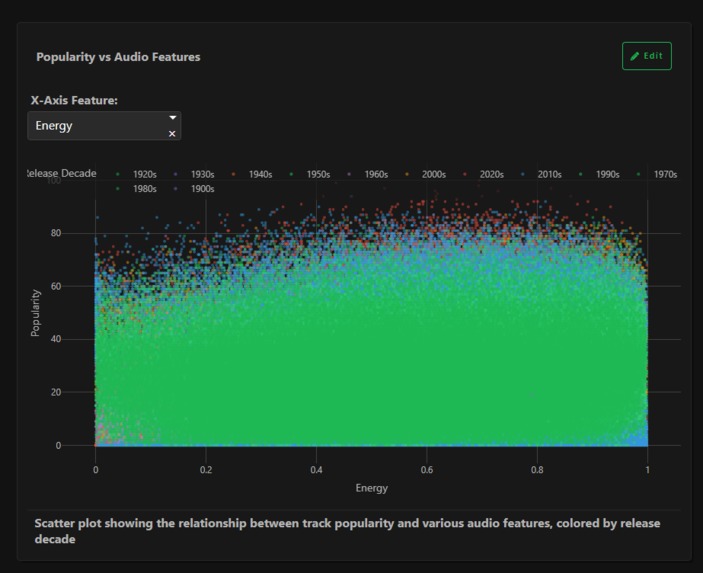Toggle the 1990s legend entry
Image resolution: width=703 pixels, height=573 pixels.
[599, 174]
